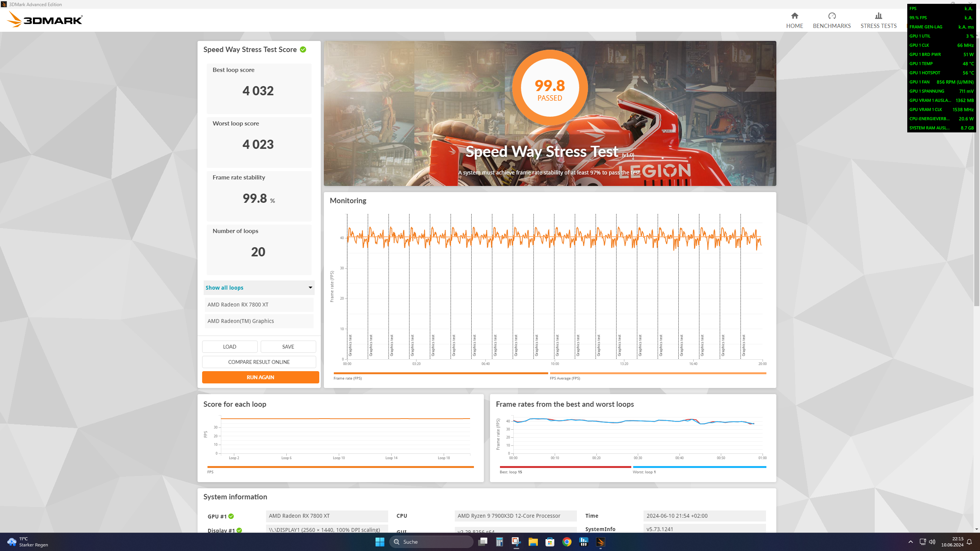Click the Speed Way Stress Test banner title
Image resolution: width=980 pixels, height=551 pixels.
pyautogui.click(x=550, y=152)
